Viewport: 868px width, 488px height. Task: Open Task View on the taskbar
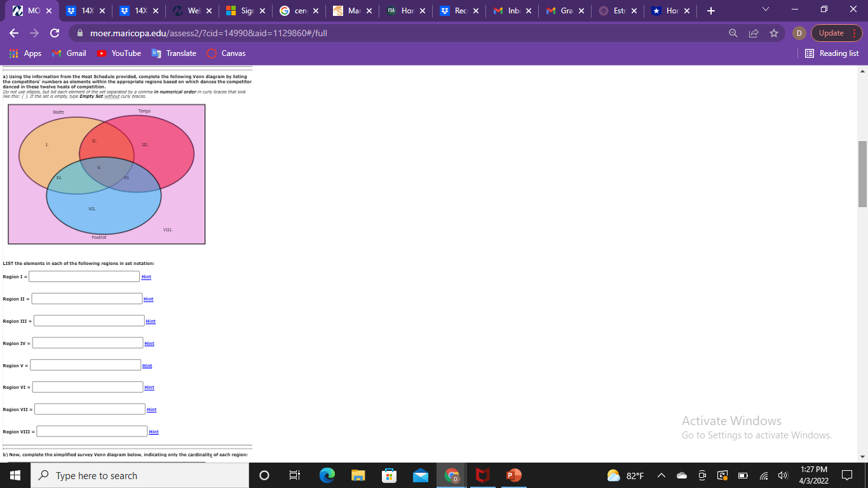pyautogui.click(x=295, y=475)
